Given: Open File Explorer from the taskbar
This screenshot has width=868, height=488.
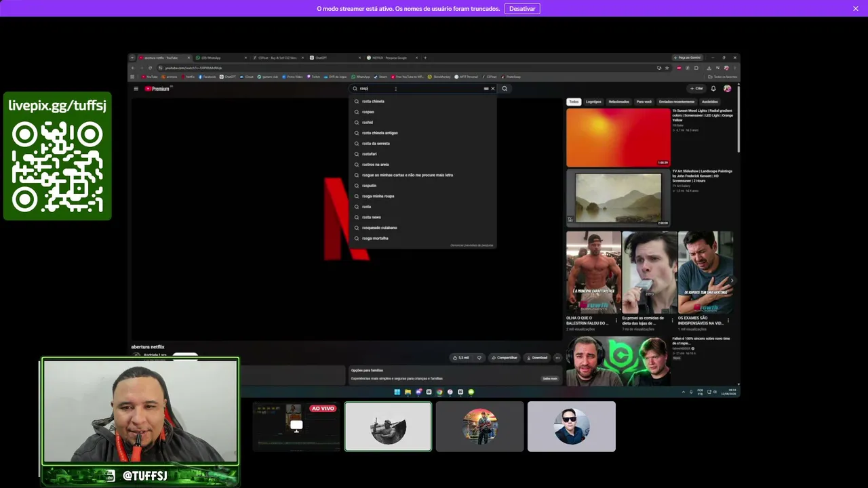Looking at the screenshot, I should tap(408, 392).
